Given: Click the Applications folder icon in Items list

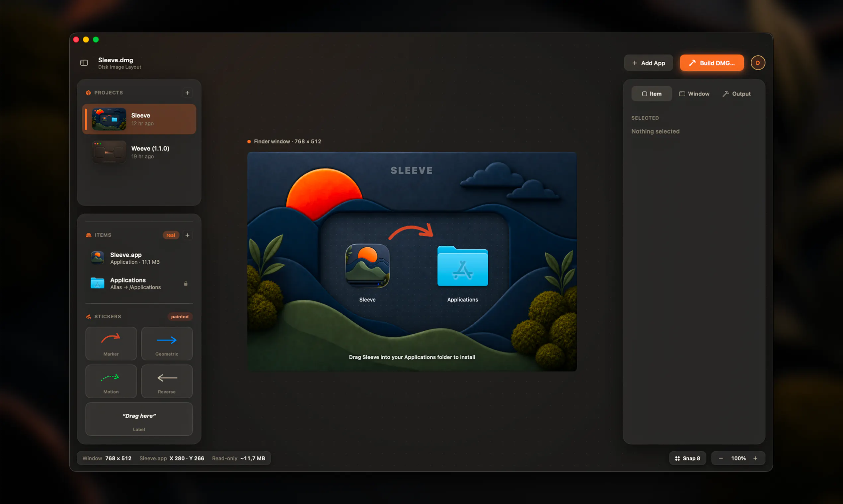Looking at the screenshot, I should tap(98, 283).
